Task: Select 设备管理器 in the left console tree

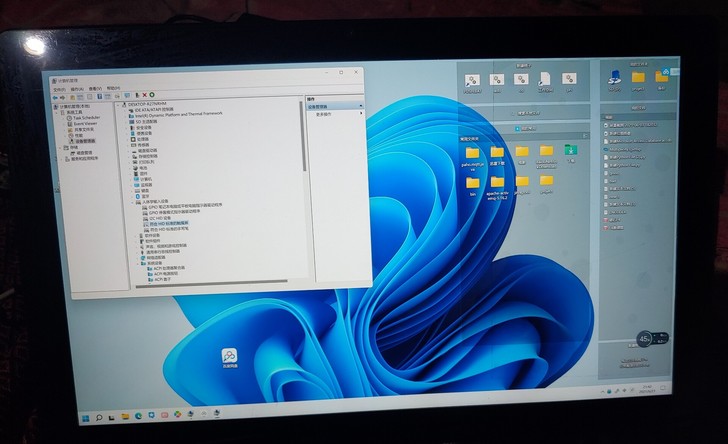Action: click(x=85, y=141)
